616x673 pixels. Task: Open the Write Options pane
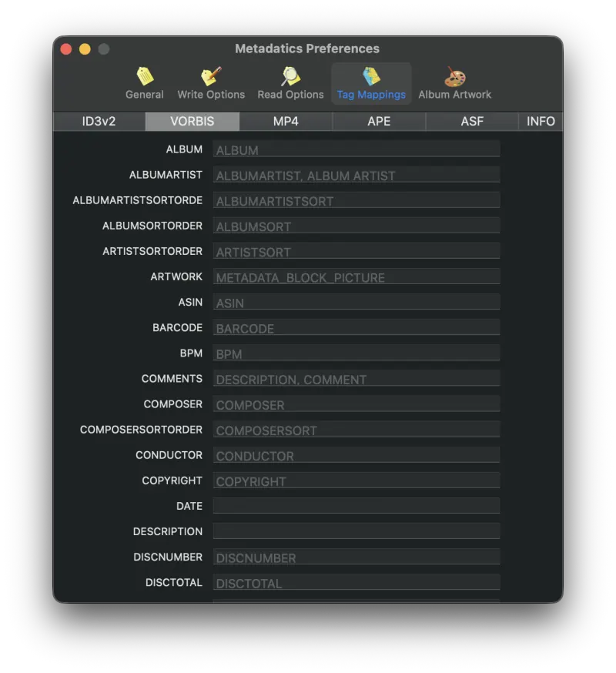[211, 84]
